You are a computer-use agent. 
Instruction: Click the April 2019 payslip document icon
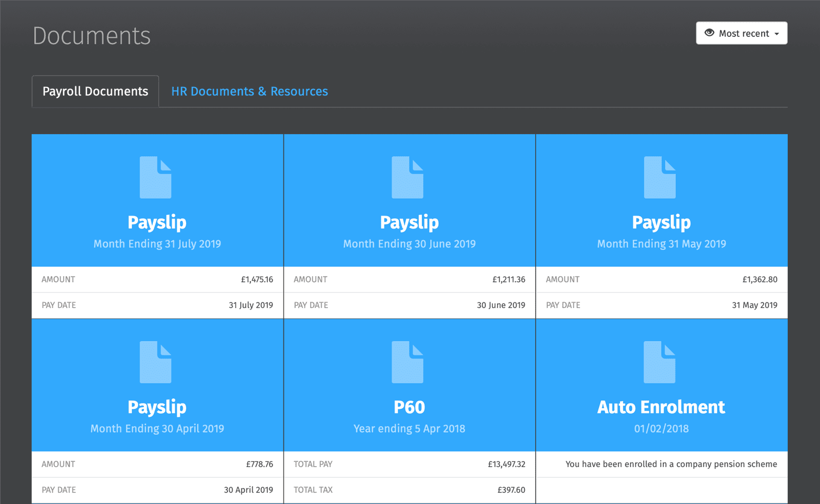point(156,362)
